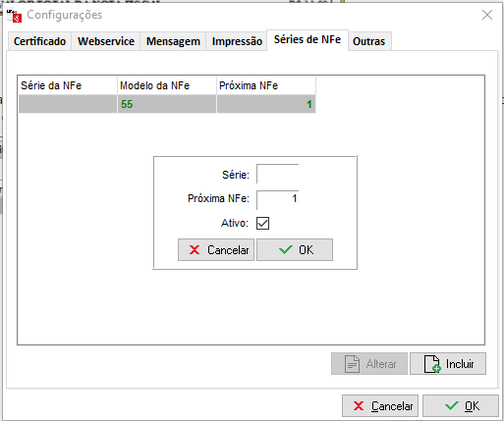Viewport: 504px width, 421px height.
Task: Focus the Série input field
Action: pos(278,174)
